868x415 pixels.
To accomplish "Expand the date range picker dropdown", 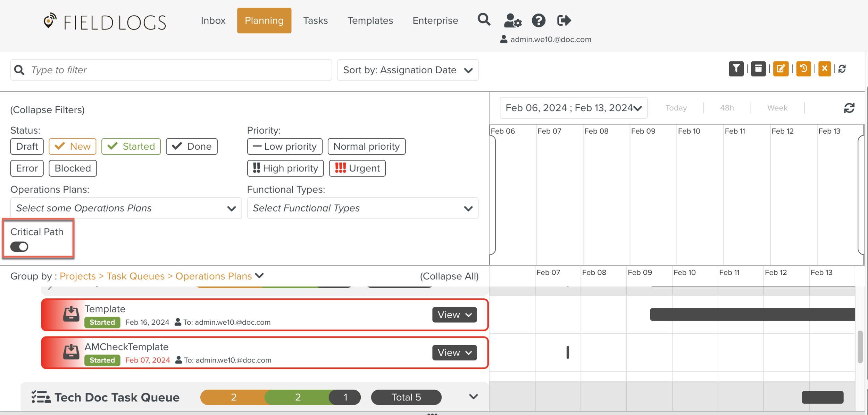I will click(573, 108).
